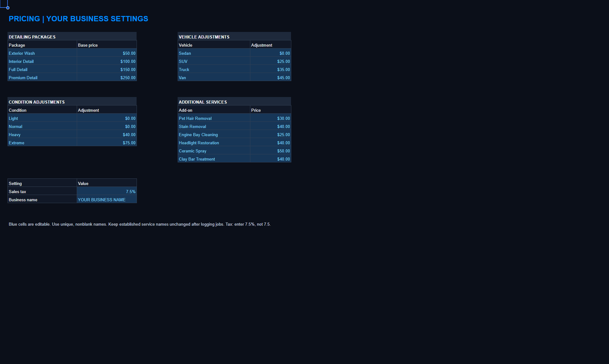Select the Sales tax setting label
The height and width of the screenshot is (364, 609).
tap(42, 192)
